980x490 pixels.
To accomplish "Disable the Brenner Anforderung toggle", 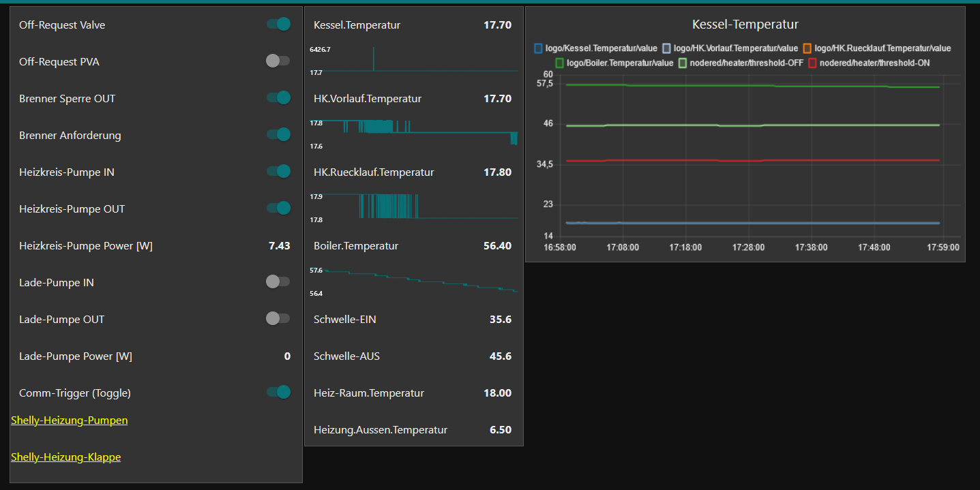I will pos(278,135).
